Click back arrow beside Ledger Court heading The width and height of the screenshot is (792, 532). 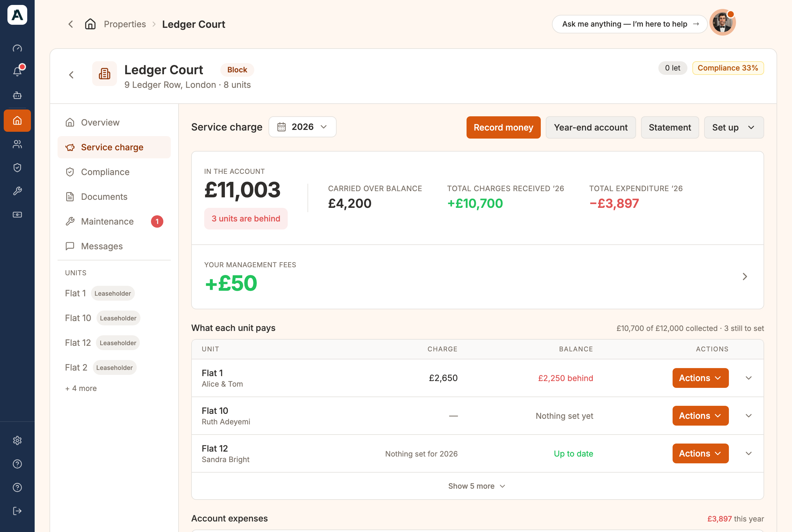(71, 75)
